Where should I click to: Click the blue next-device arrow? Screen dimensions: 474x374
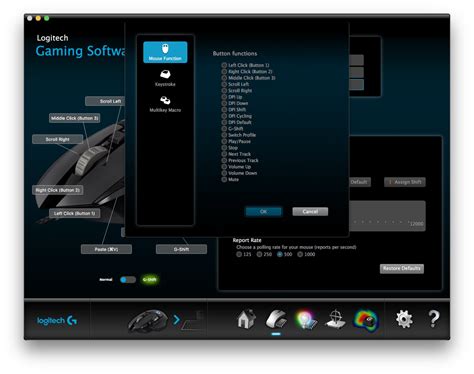point(177,320)
